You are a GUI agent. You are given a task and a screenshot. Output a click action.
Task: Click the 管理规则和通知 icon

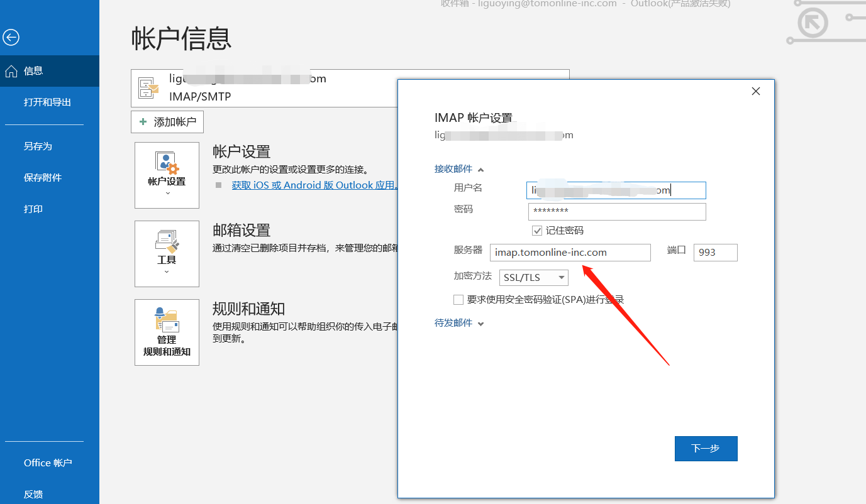tap(167, 332)
